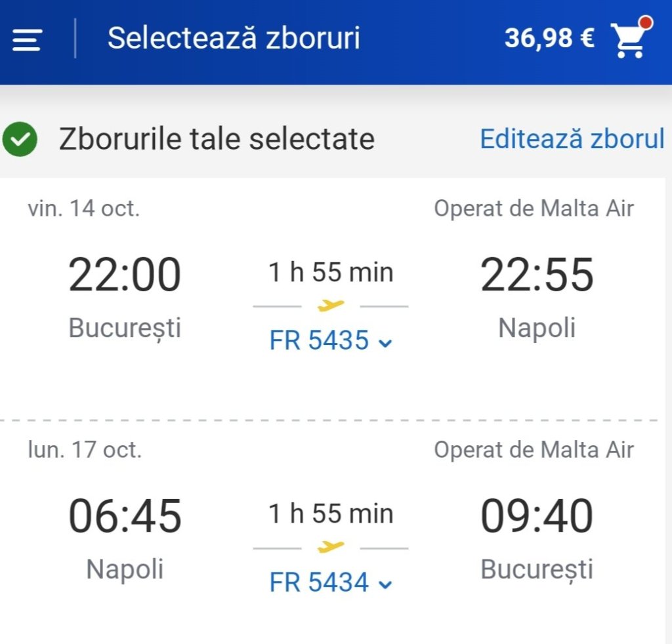The image size is (672, 644).
Task: Click the 09:40 București arrival time
Action: (537, 517)
